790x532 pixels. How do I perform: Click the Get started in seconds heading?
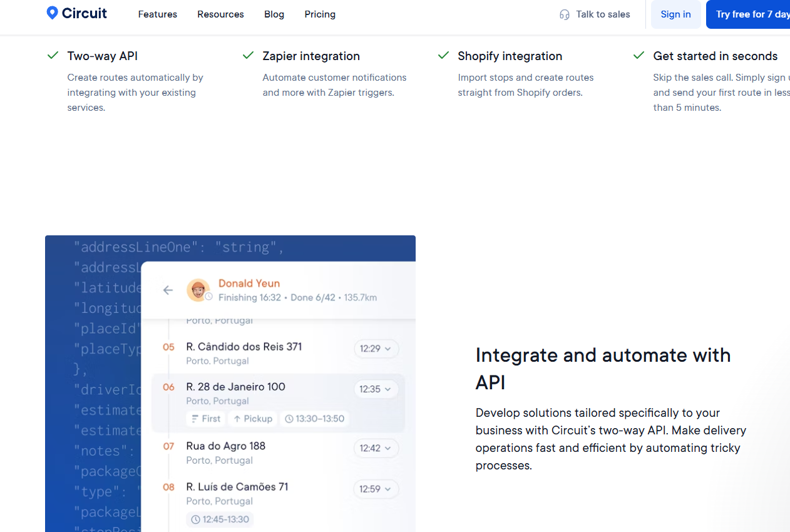point(716,56)
